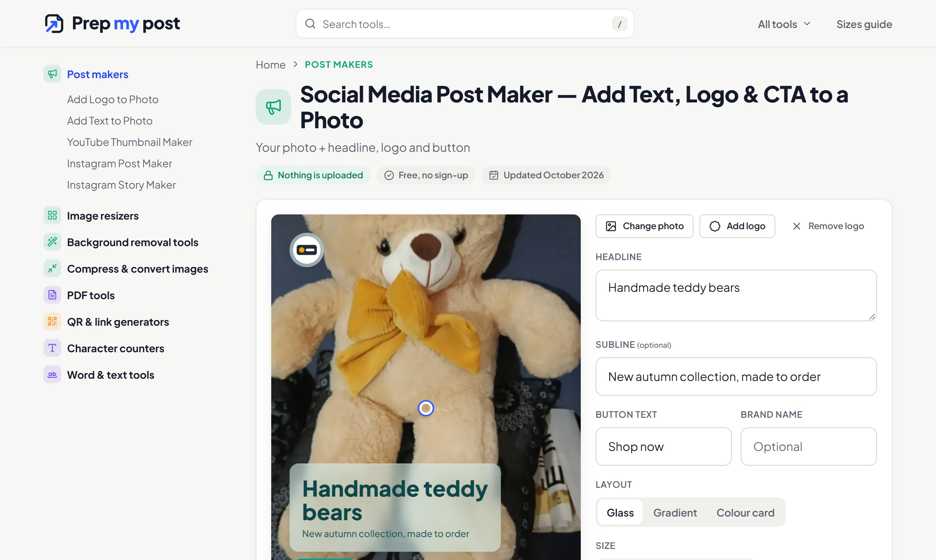Viewport: 936px width, 560px height.
Task: Select the Gradient layout option
Action: click(x=675, y=512)
